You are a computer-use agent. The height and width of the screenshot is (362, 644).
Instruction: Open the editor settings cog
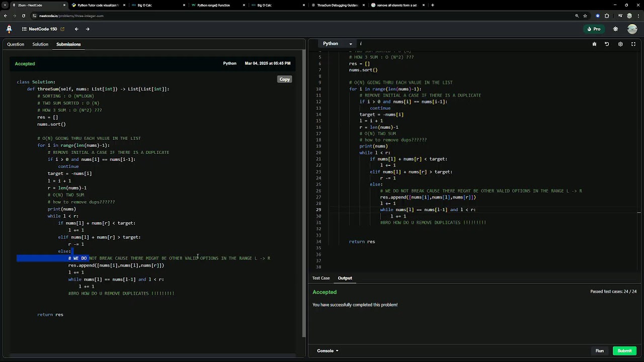620,44
